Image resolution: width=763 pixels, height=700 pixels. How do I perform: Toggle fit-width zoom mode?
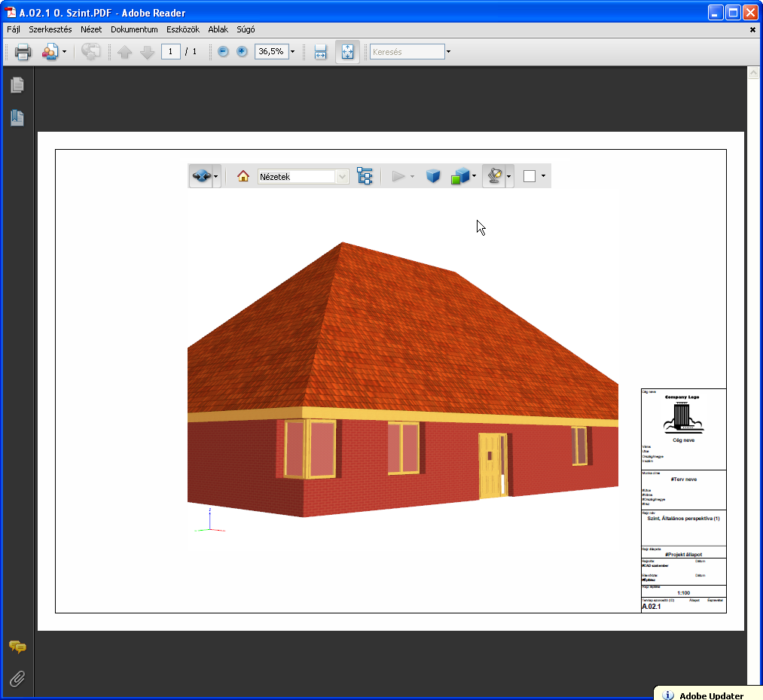tap(320, 51)
